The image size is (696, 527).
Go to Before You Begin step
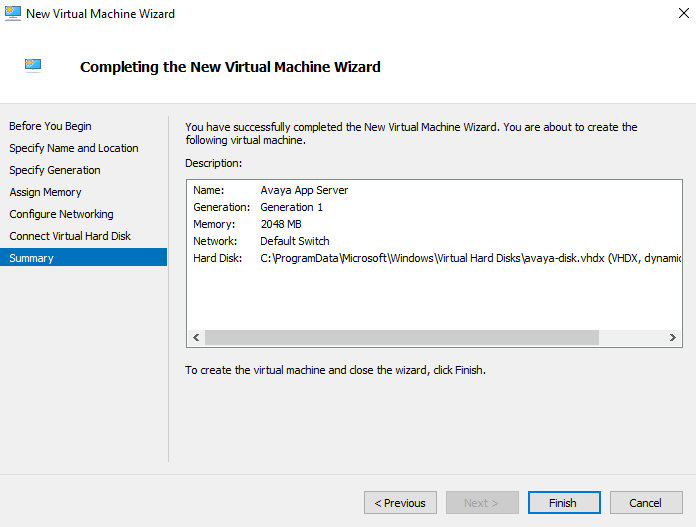[x=50, y=126]
